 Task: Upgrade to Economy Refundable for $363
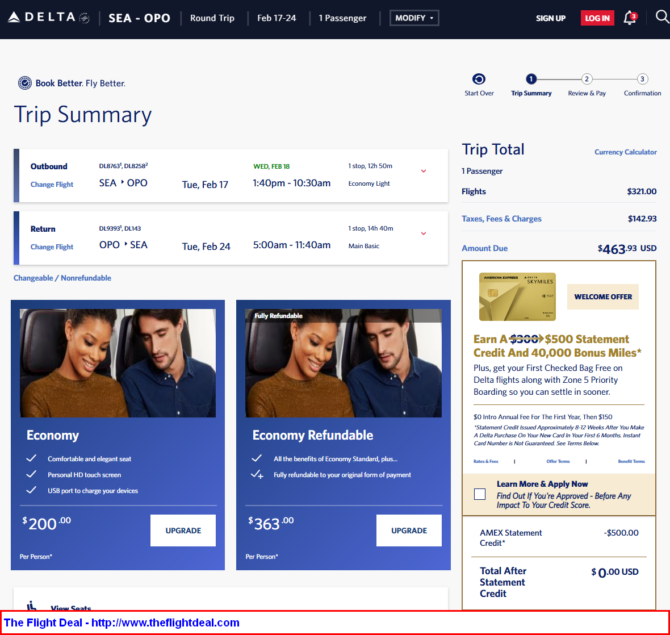tap(408, 530)
